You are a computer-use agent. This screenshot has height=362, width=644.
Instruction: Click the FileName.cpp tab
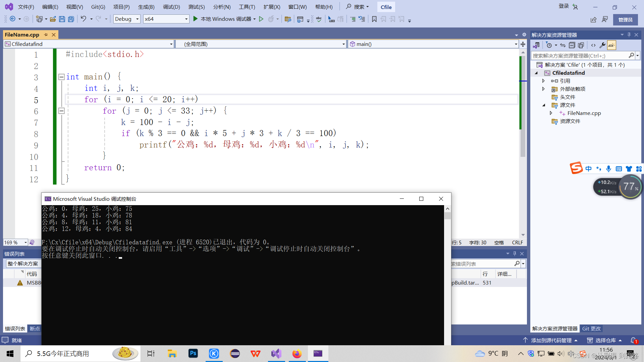tap(22, 35)
